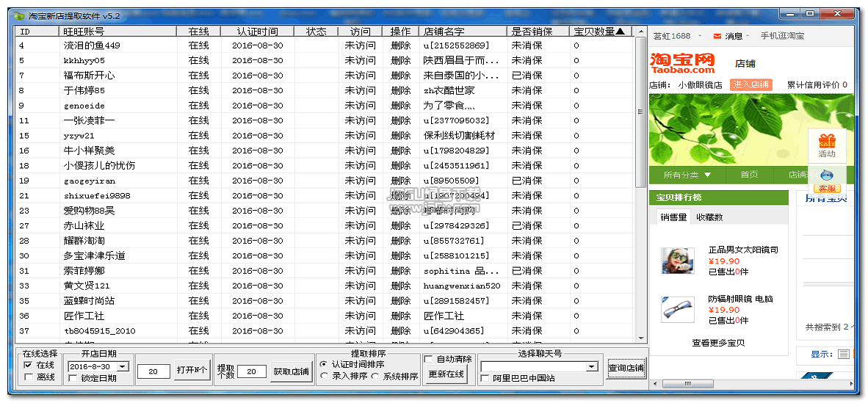Click the table scrollbar up arrow
868x403 pixels.
(x=640, y=32)
